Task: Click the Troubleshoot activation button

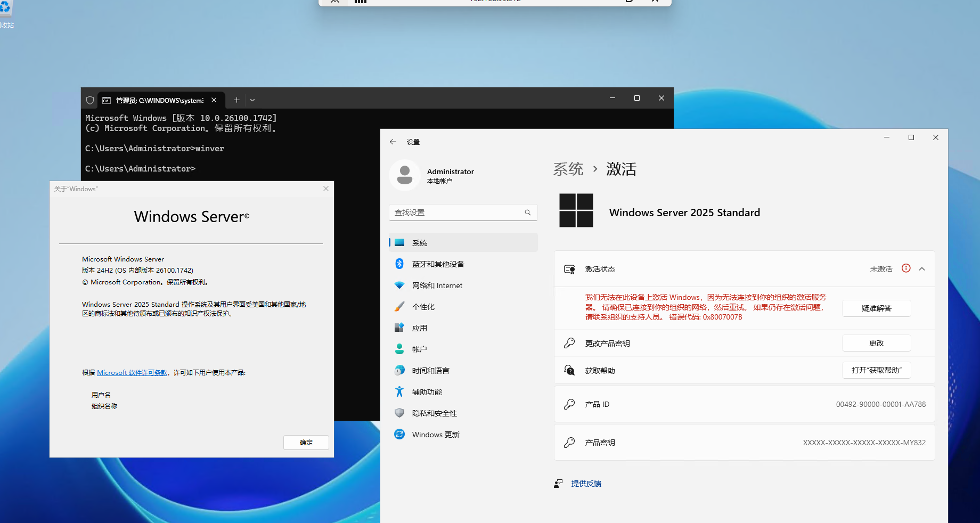Action: [x=876, y=308]
